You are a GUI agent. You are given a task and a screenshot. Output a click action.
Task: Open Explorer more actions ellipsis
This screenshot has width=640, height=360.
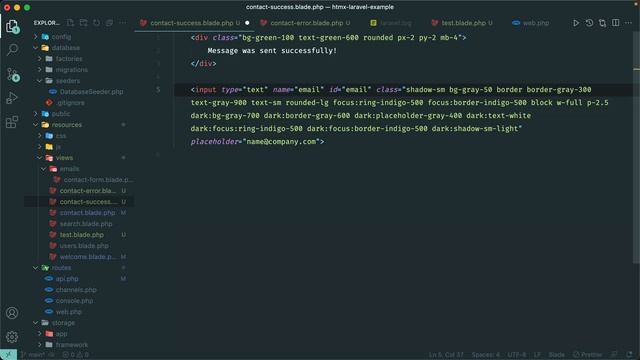[x=122, y=23]
